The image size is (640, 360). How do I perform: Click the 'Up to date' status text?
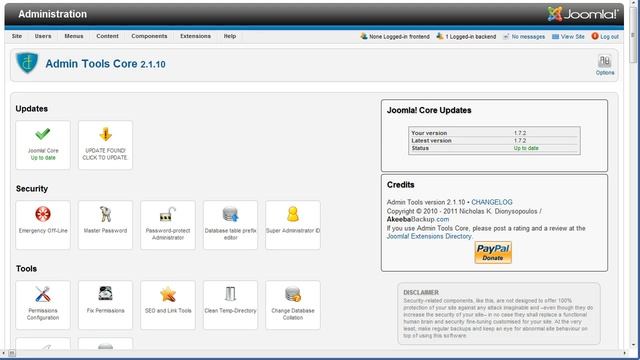[526, 148]
